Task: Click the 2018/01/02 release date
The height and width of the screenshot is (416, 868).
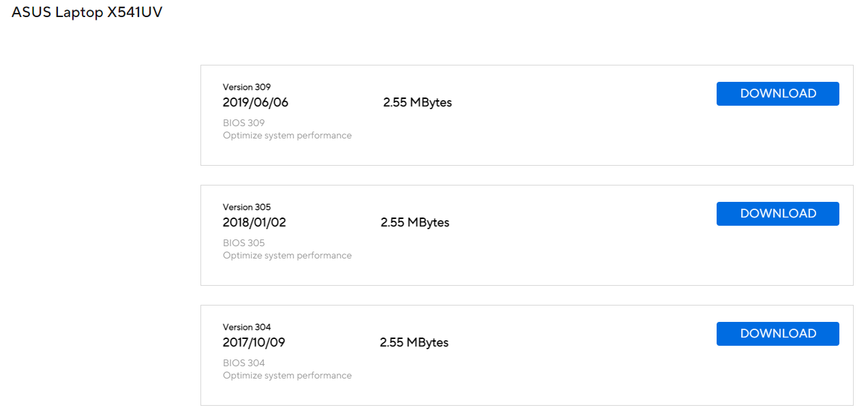Action: click(254, 223)
